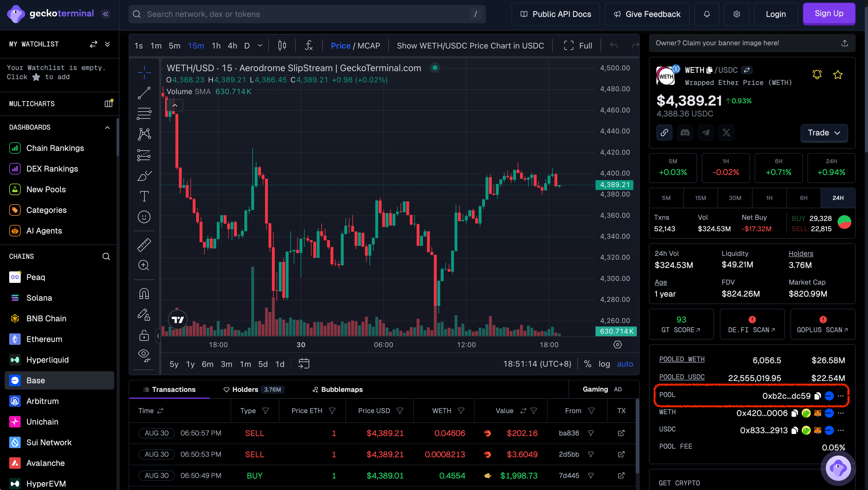Open the indicators fx icon
This screenshot has width=868, height=490.
pos(309,45)
